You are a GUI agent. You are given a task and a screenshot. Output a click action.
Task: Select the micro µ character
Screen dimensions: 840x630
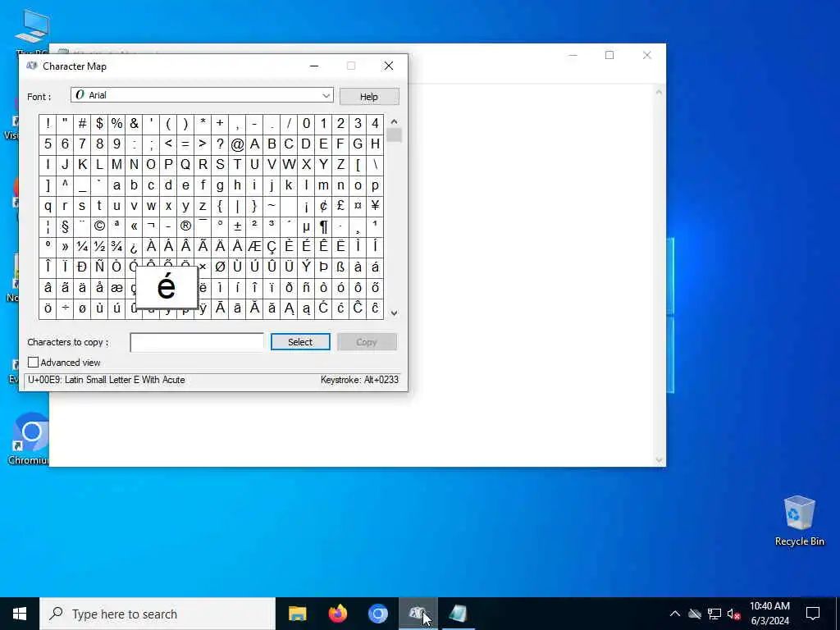coord(306,226)
